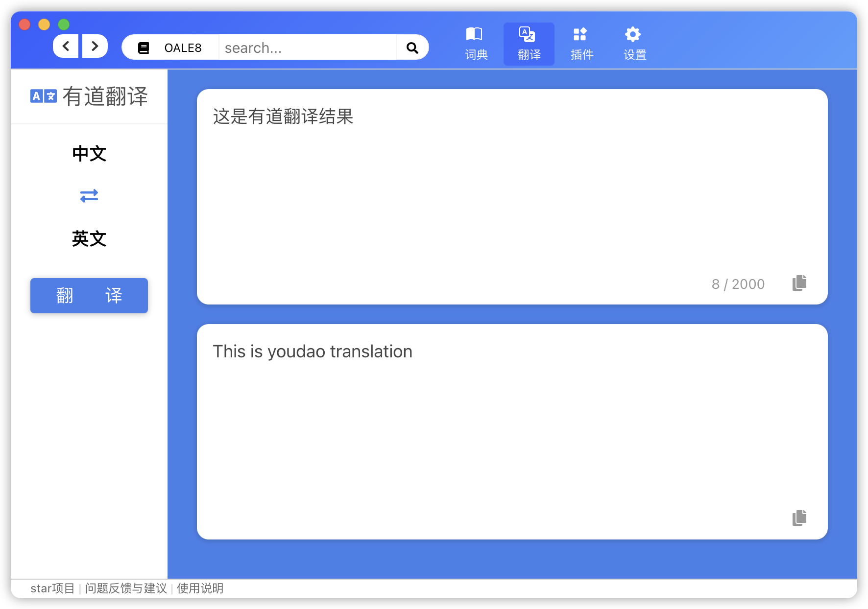Swap the translation language direction

pos(89,196)
